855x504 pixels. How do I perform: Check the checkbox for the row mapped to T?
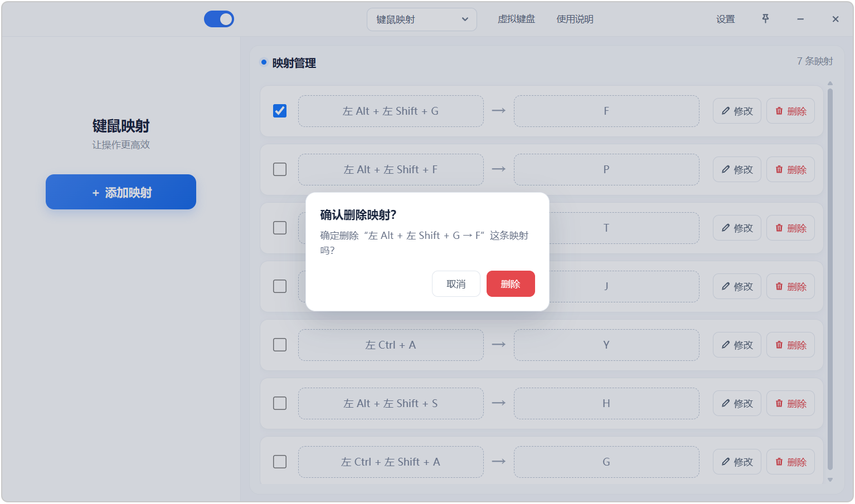pos(280,228)
